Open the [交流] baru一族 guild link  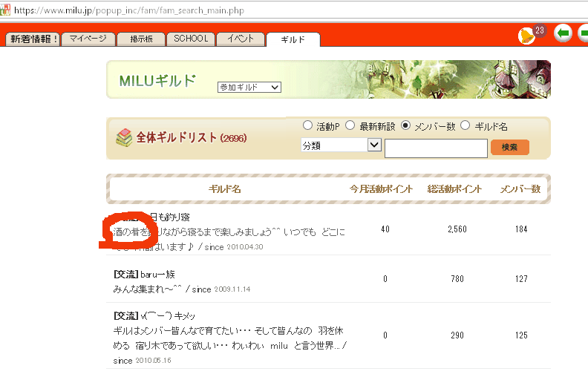[x=144, y=275]
